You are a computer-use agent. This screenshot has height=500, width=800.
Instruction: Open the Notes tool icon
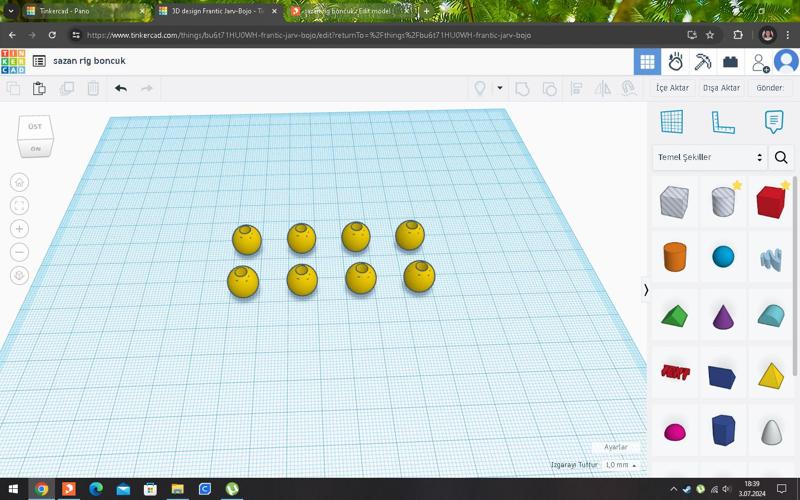774,122
